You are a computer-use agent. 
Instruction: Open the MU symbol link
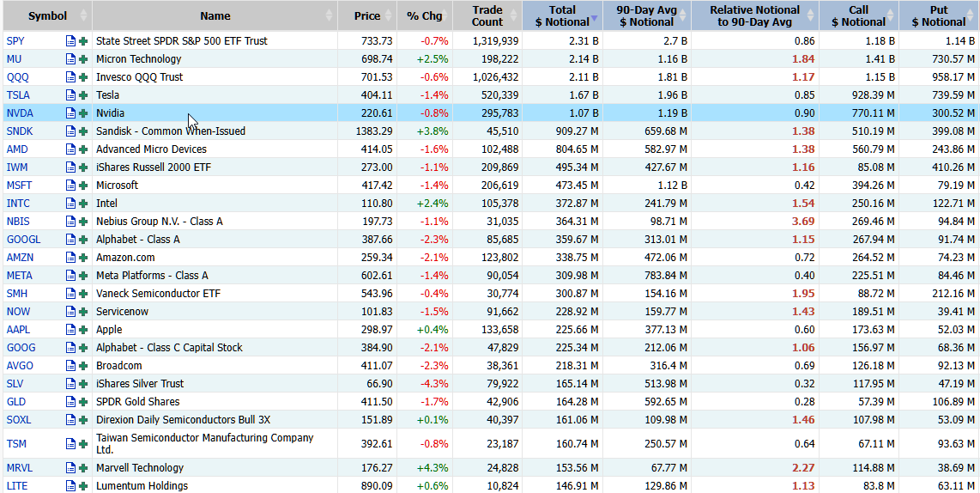tap(15, 59)
